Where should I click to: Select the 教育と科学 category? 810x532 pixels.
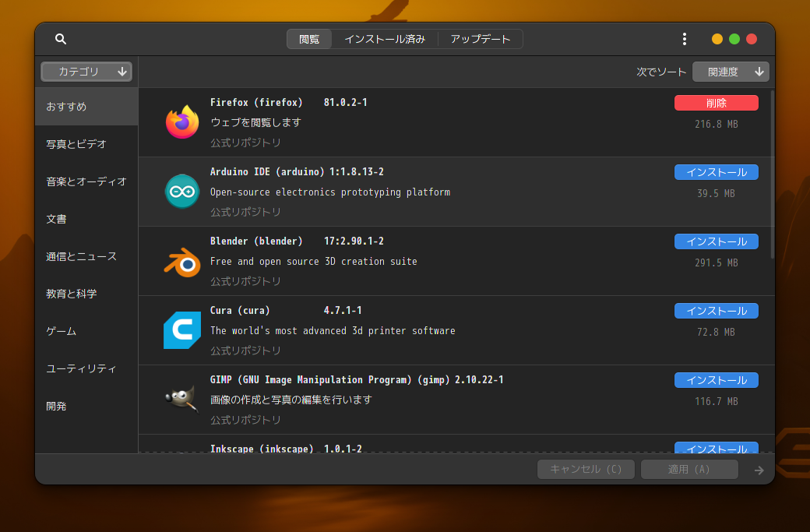(x=86, y=294)
